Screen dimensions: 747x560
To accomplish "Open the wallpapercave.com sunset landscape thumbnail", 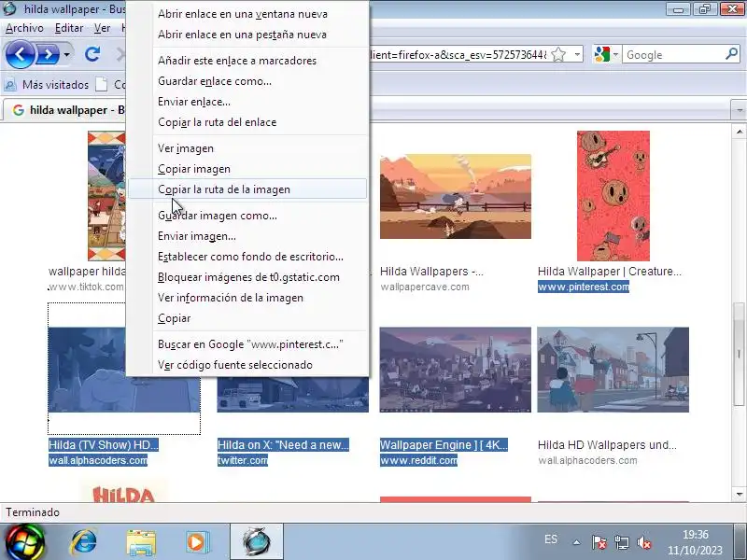I will coord(456,196).
